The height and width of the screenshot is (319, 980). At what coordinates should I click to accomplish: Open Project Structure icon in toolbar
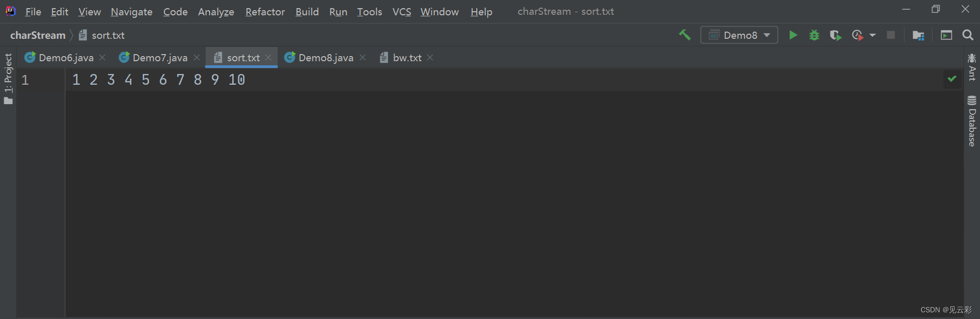(x=918, y=35)
